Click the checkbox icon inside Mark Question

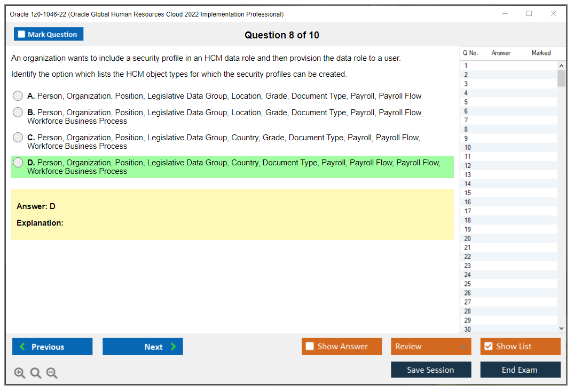(21, 34)
